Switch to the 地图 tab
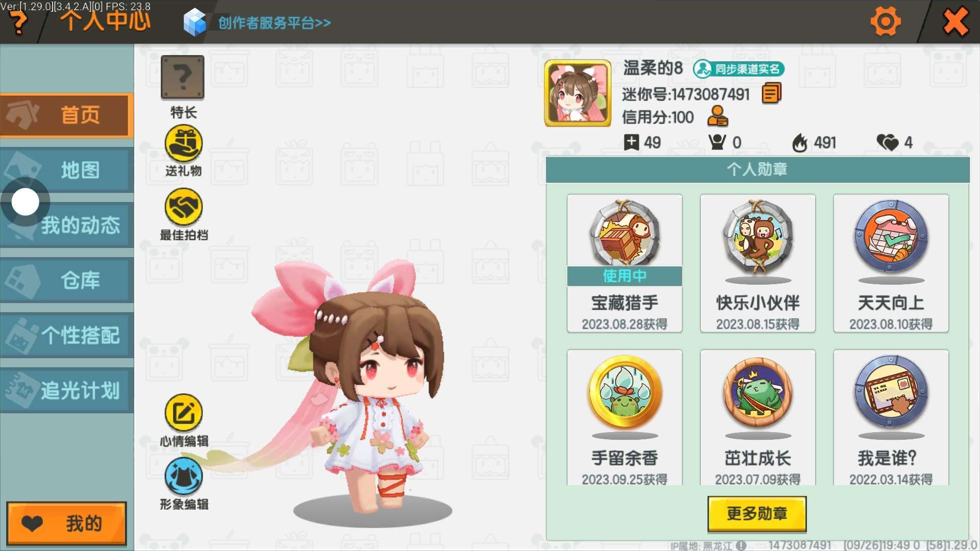The image size is (980, 551). click(x=67, y=170)
